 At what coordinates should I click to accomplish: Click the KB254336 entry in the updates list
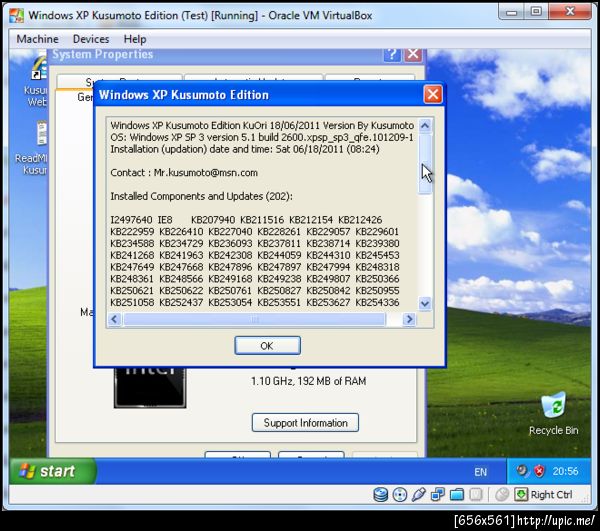(x=377, y=303)
